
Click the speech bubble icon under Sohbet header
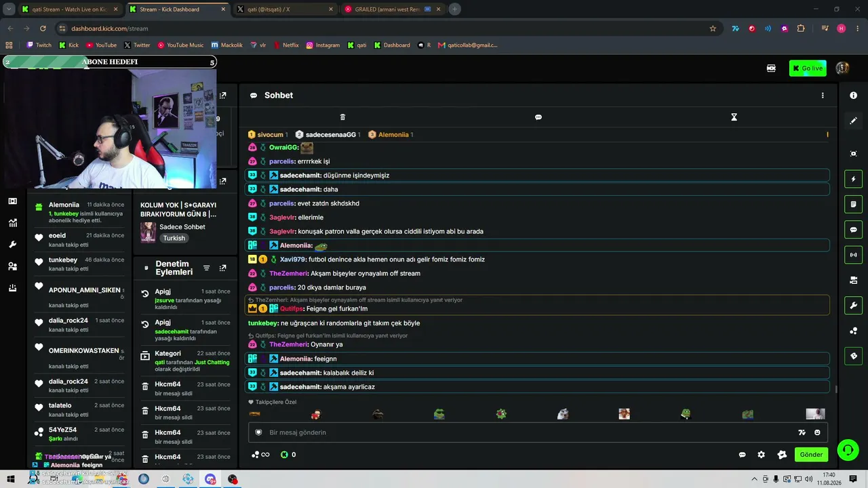point(538,117)
